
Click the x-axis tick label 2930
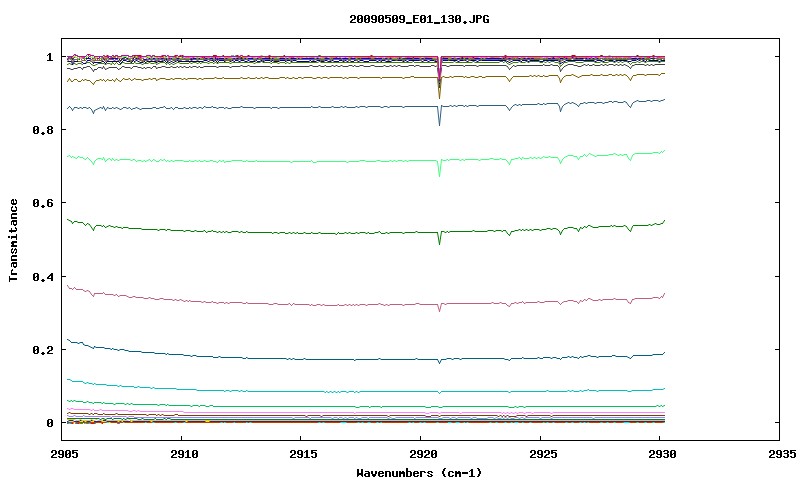[x=662, y=454]
